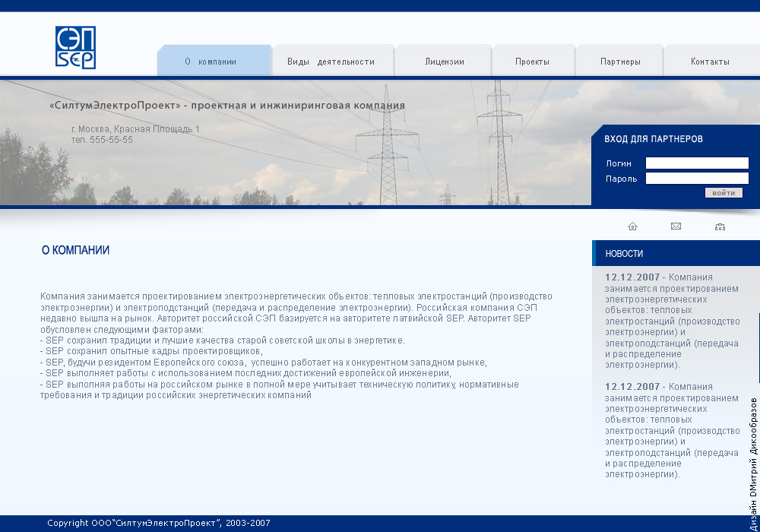This screenshot has height=532, width=760.
Task: Click line 'SEP сохранил опытные кадры проектировщиков'
Action: click(151, 351)
